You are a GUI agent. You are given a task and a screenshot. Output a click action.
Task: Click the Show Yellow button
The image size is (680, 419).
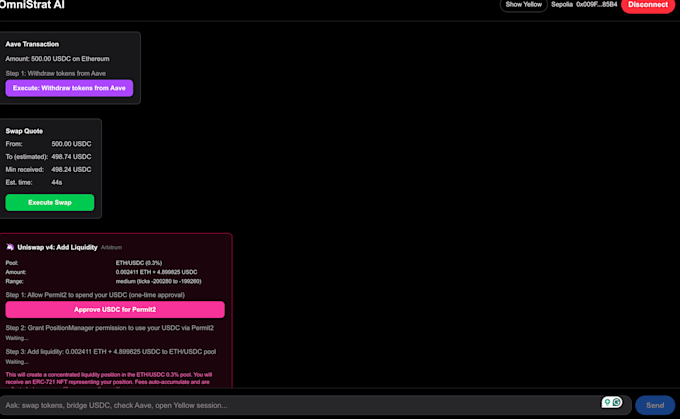coord(523,5)
